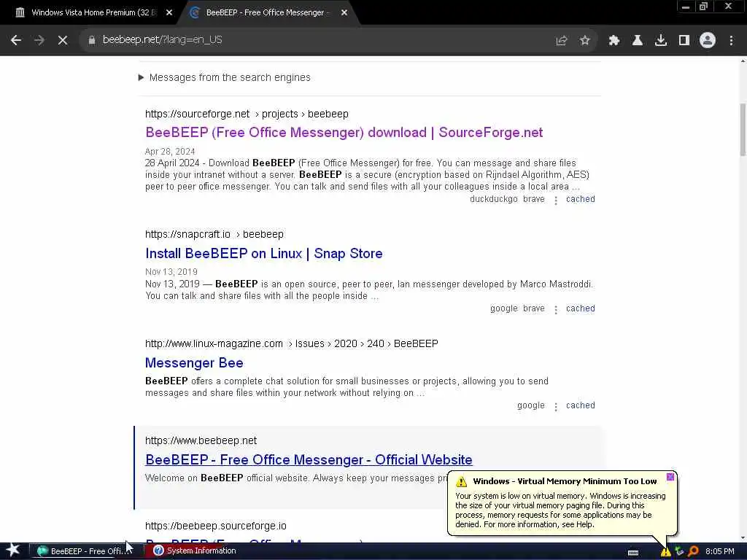Viewport: 747px width, 560px height.
Task: Toggle the browser side panel
Action: pyautogui.click(x=684, y=41)
